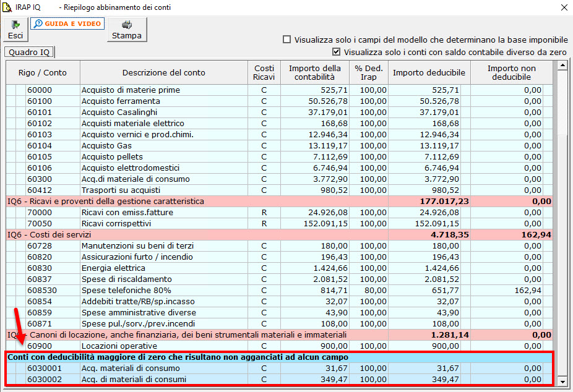Select the Ricavi corrispettivi row
Image resolution: width=573 pixels, height=392 pixels.
coord(279,223)
